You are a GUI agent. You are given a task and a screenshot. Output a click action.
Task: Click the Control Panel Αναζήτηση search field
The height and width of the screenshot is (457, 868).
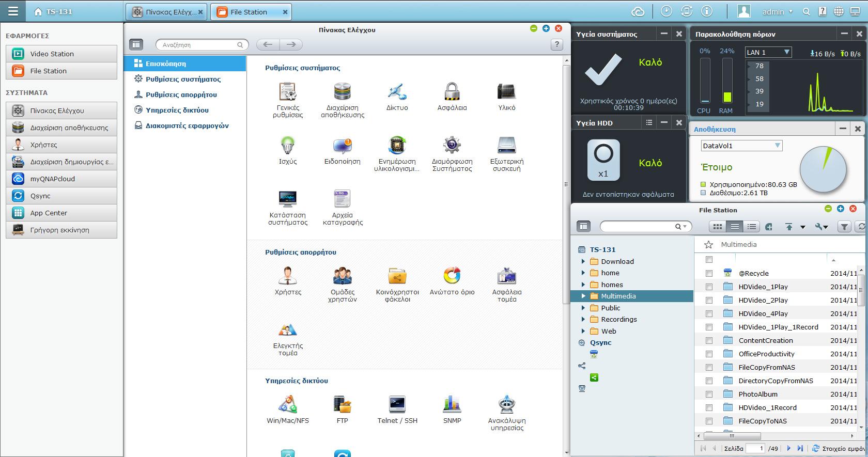(x=199, y=45)
